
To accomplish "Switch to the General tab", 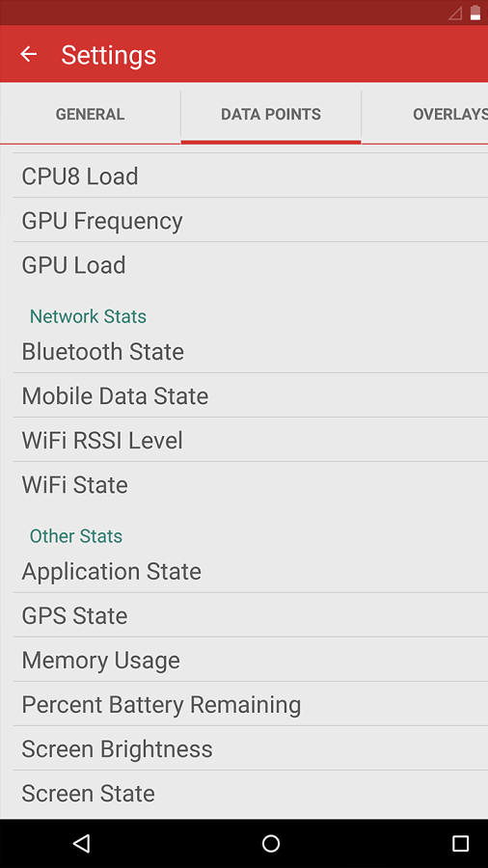I will [91, 114].
